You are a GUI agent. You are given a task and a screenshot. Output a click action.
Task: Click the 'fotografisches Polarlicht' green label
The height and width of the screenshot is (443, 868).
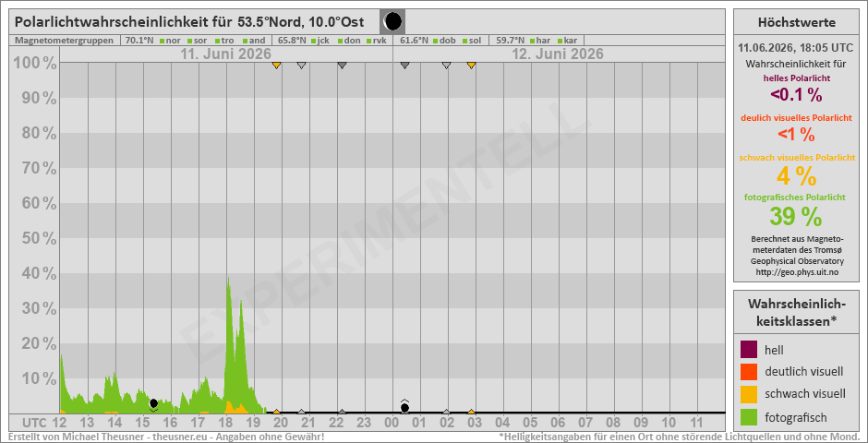point(797,197)
